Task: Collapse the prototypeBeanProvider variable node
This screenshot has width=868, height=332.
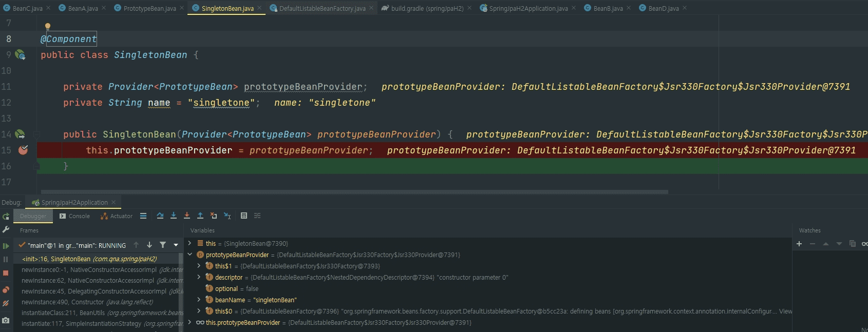Action: point(190,255)
